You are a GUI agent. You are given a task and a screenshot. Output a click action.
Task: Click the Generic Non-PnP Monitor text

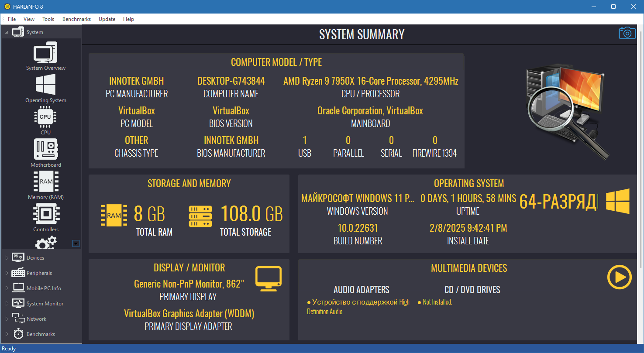point(189,284)
